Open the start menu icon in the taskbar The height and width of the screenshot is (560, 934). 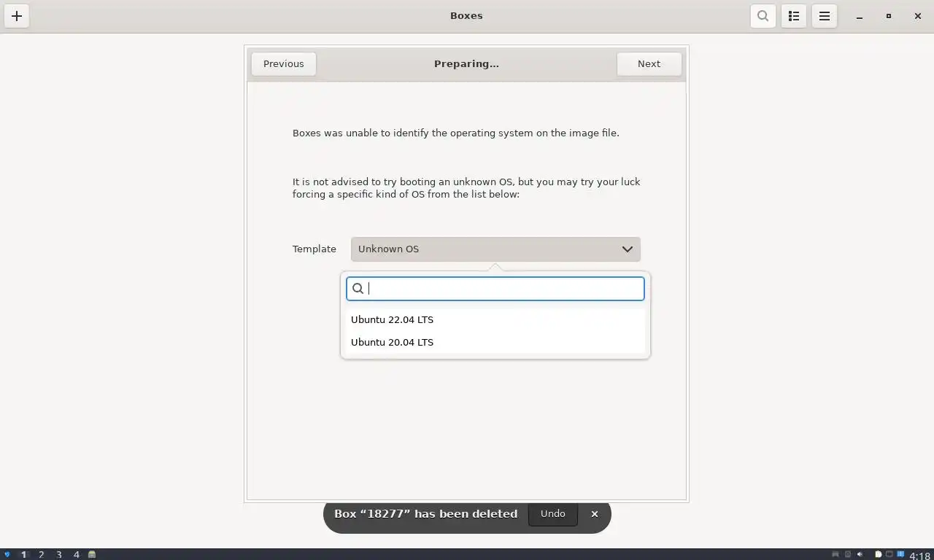7,555
